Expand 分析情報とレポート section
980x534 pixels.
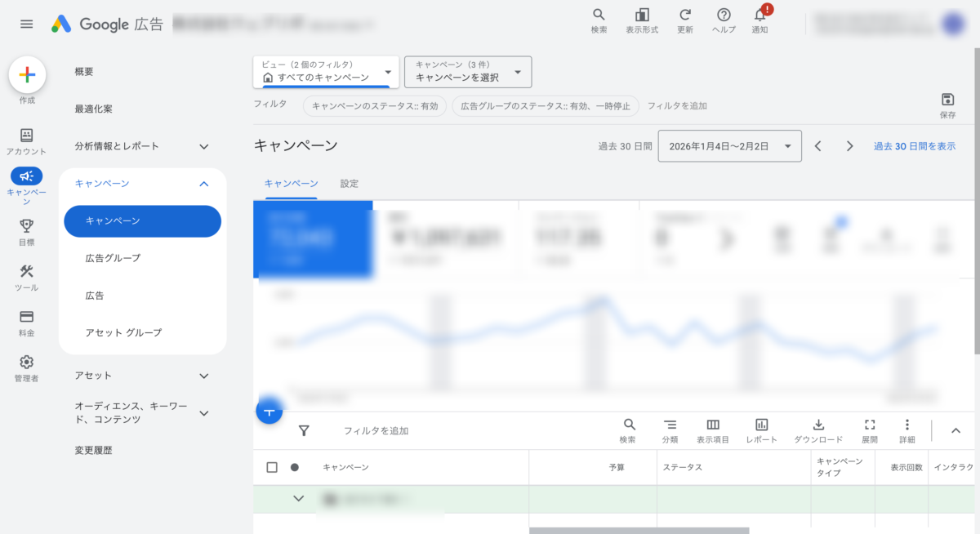pos(204,146)
